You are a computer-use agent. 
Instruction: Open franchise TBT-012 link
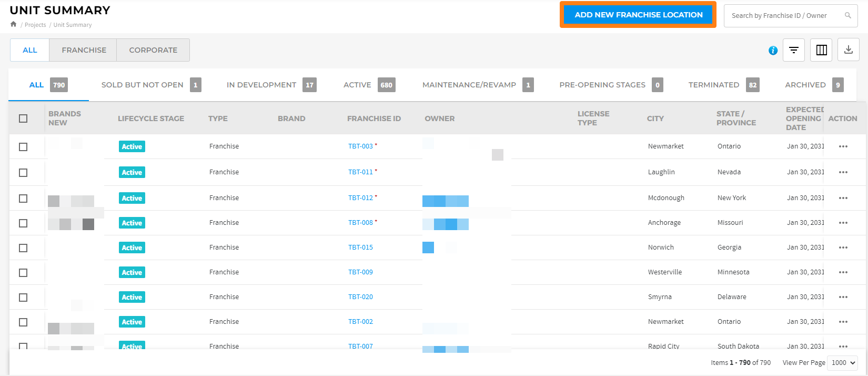tap(360, 198)
